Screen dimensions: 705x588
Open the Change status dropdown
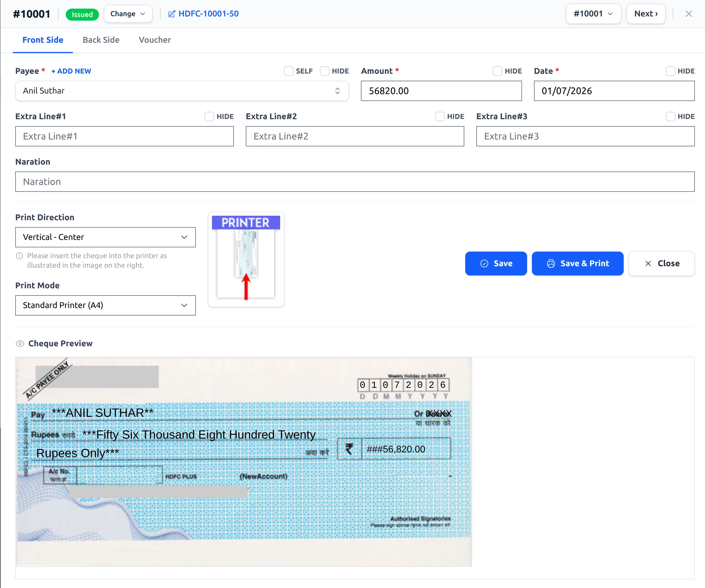128,14
